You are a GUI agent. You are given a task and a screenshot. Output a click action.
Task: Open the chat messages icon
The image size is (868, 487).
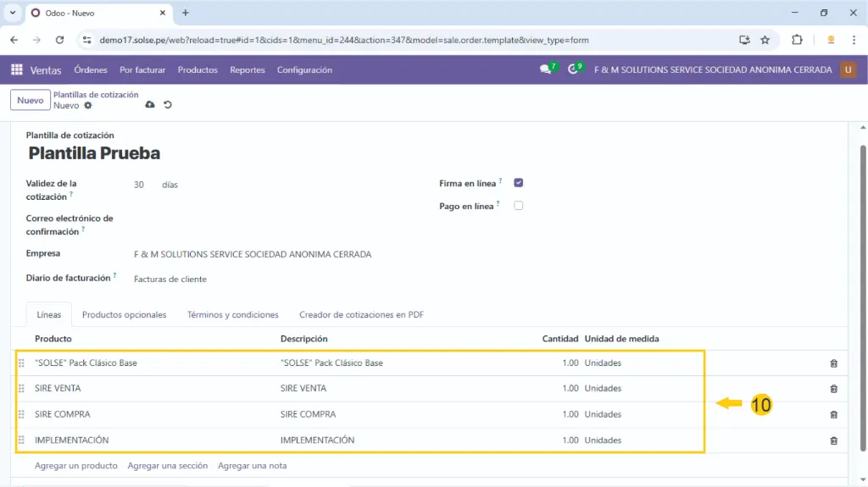pyautogui.click(x=545, y=70)
